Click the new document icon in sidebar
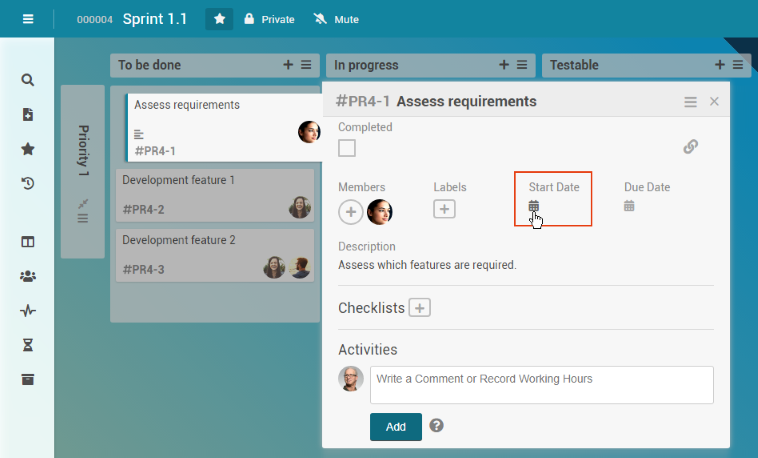The width and height of the screenshot is (758, 458). click(x=28, y=115)
